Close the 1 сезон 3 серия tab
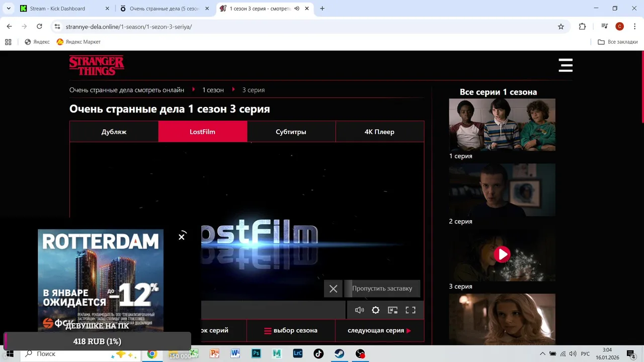 (307, 9)
